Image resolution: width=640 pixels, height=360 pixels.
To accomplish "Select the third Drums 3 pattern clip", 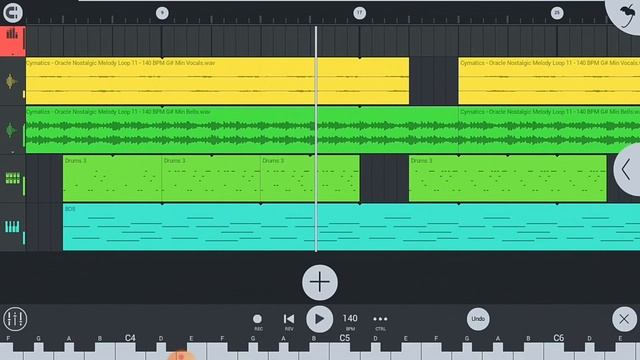I will coord(310,178).
